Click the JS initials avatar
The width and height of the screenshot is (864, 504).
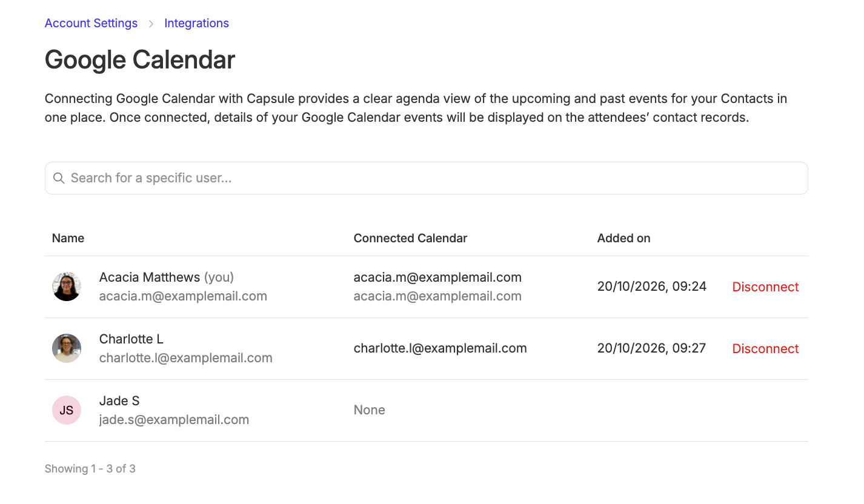(x=67, y=410)
